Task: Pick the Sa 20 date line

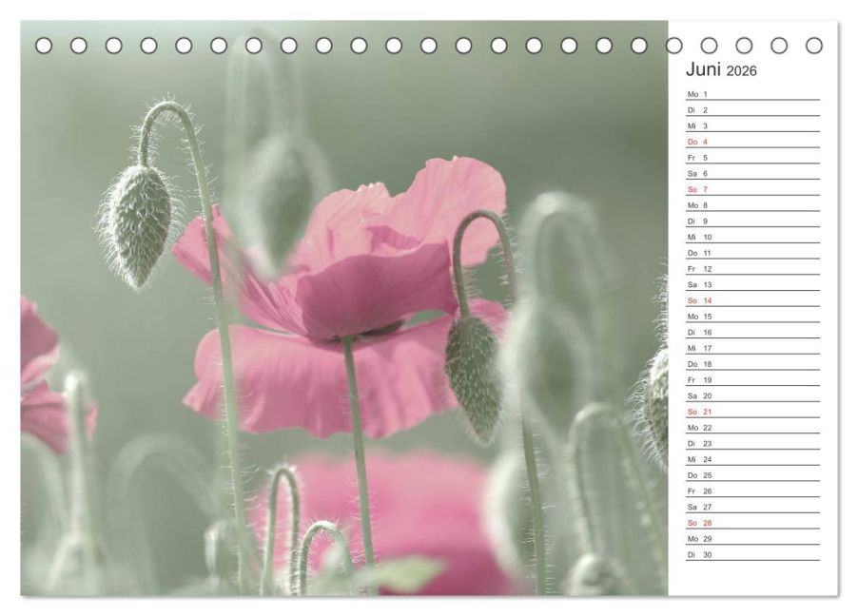Action: [x=753, y=395]
